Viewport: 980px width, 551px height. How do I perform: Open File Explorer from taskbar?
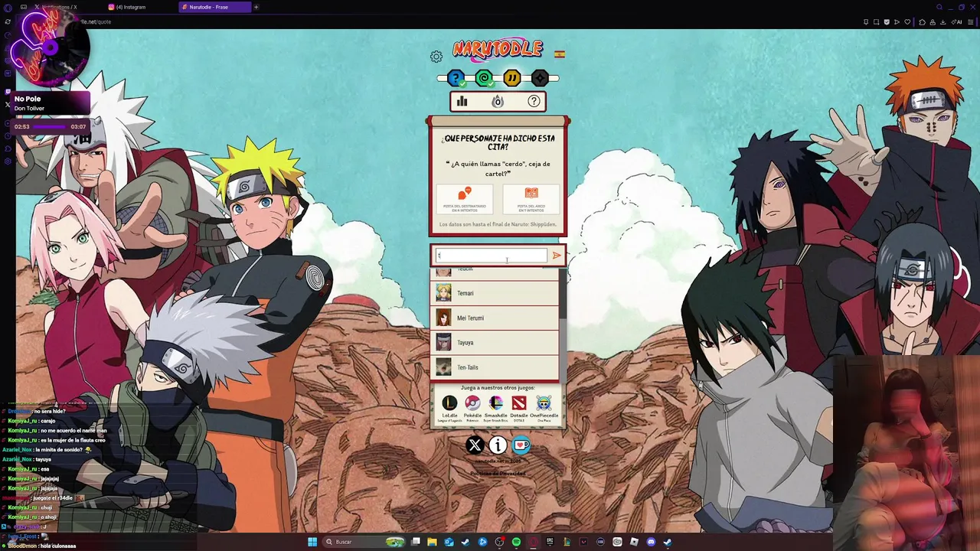432,542
